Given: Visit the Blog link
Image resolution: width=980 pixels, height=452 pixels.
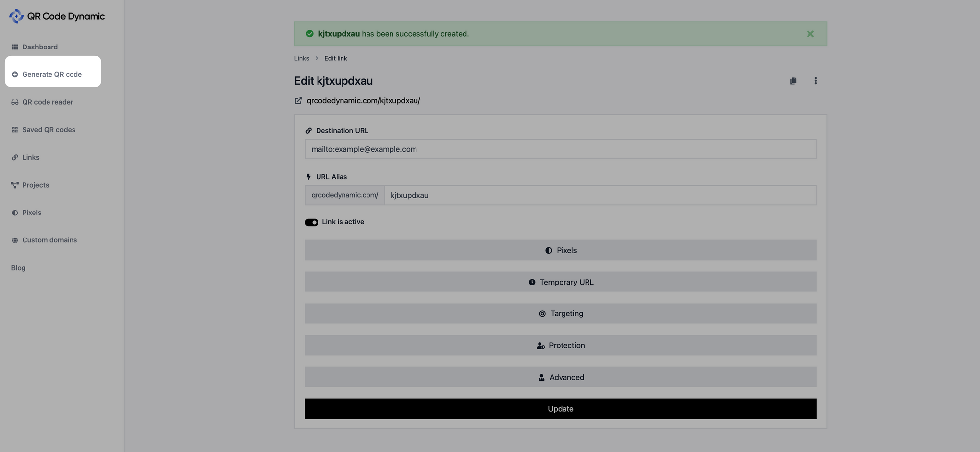Looking at the screenshot, I should pyautogui.click(x=18, y=268).
